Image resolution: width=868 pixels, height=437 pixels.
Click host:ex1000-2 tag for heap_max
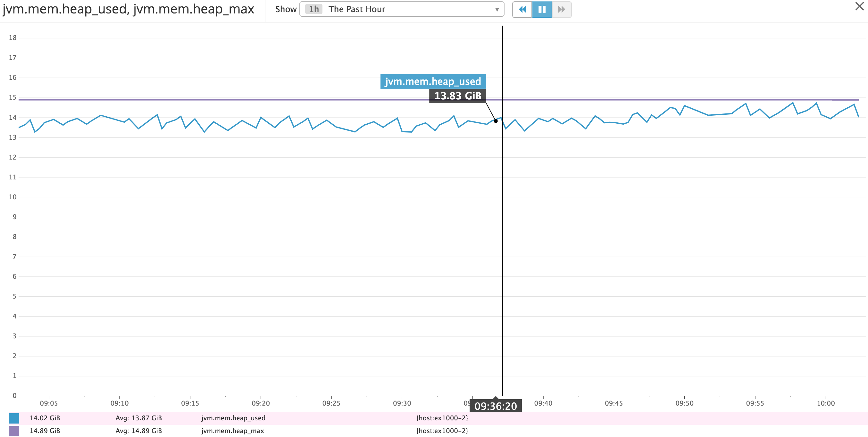tap(442, 431)
